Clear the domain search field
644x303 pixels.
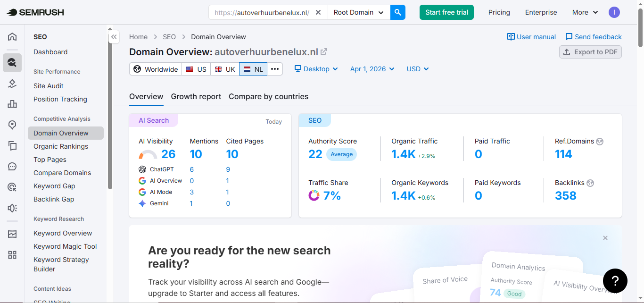[x=318, y=12]
